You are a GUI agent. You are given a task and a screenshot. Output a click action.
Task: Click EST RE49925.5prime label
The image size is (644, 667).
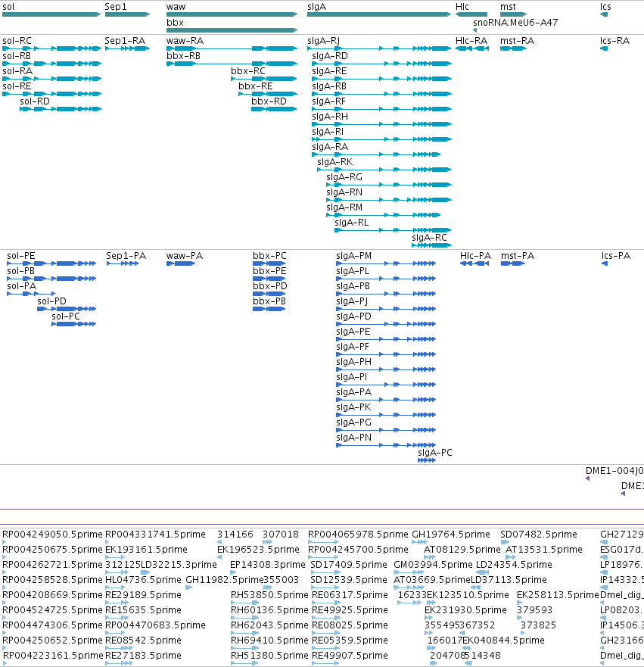(x=350, y=610)
